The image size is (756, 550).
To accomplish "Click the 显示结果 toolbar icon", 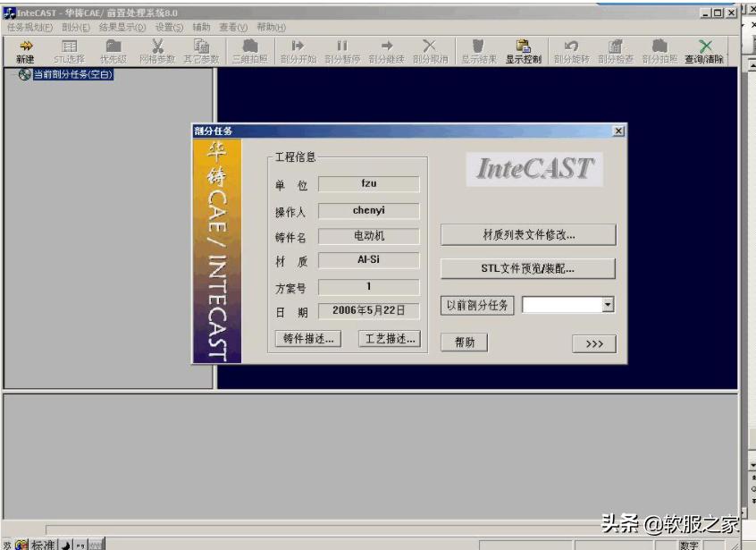I will pyautogui.click(x=478, y=47).
